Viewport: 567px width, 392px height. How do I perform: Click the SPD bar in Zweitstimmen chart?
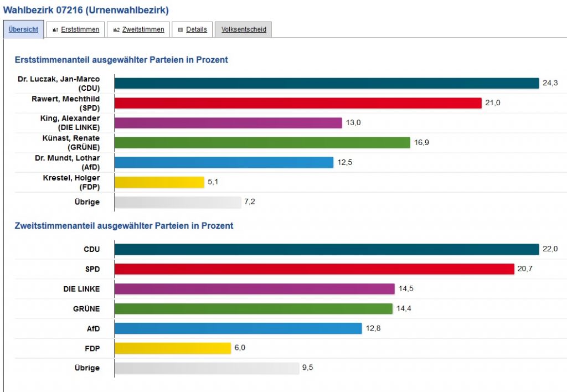(x=315, y=269)
